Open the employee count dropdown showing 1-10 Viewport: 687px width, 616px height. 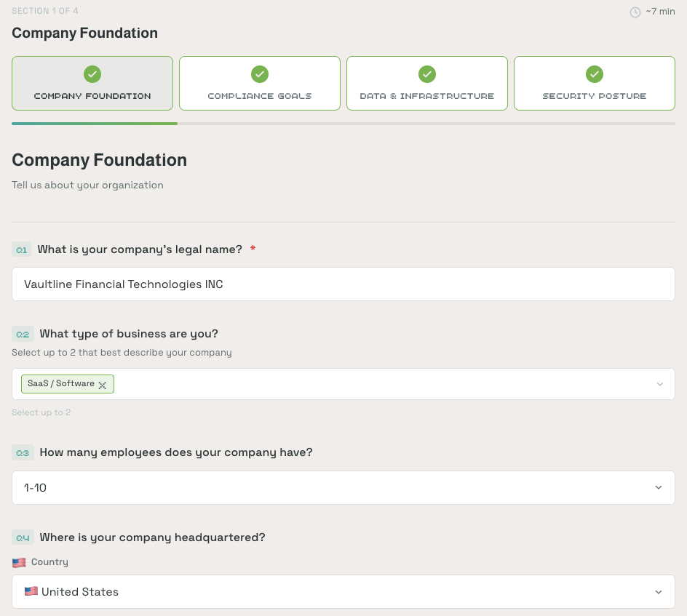click(x=343, y=488)
